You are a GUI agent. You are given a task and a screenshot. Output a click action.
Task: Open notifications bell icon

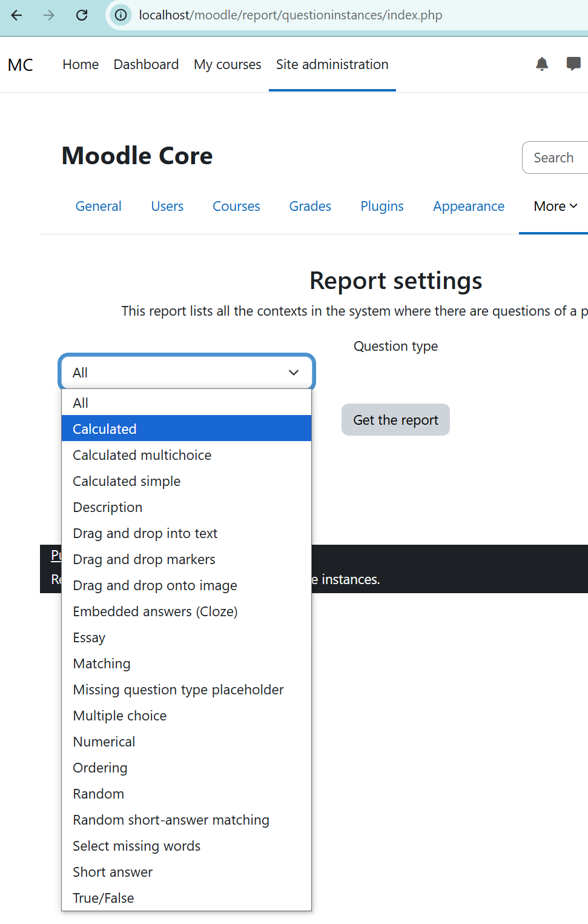[542, 64]
